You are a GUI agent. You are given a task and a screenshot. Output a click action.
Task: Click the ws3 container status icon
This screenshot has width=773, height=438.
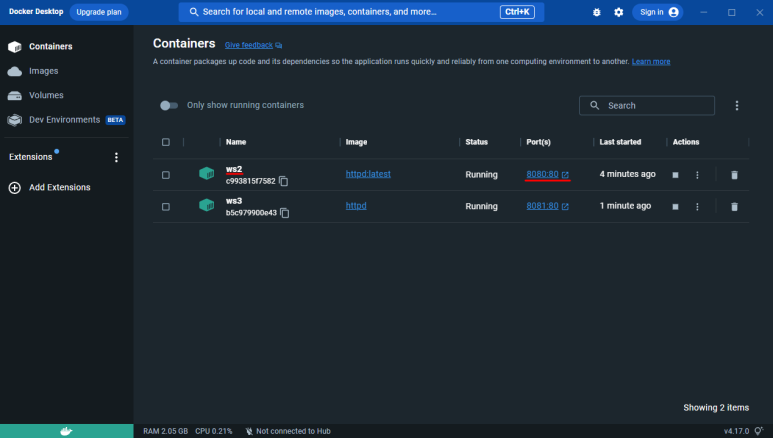point(207,205)
